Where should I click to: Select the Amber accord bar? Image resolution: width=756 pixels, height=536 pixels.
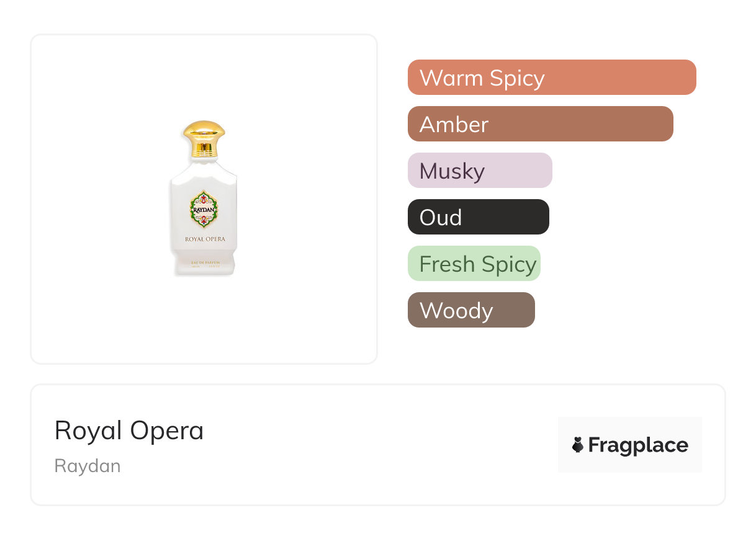[540, 124]
